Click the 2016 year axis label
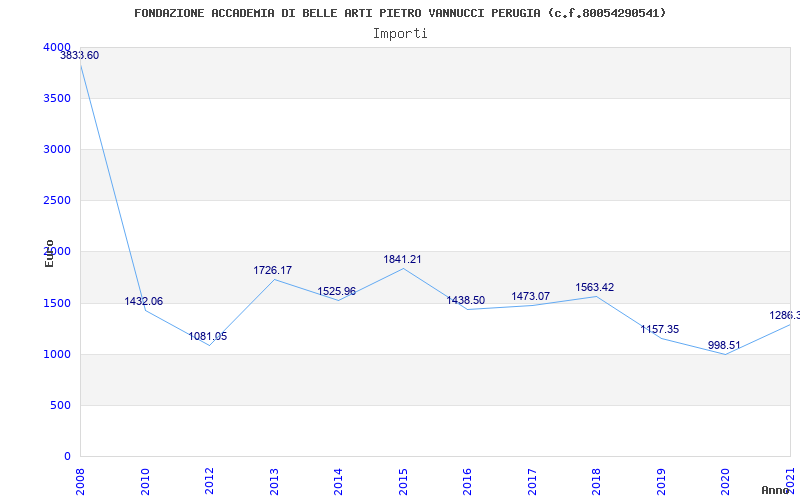Viewport: 800px width, 500px height. click(x=467, y=481)
